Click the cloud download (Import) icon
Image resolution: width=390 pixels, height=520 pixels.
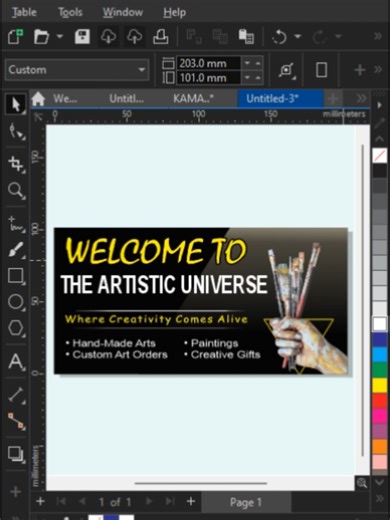[x=108, y=36]
